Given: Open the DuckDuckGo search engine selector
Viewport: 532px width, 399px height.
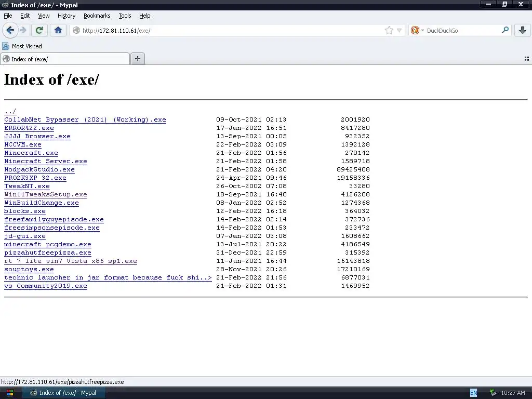Looking at the screenshot, I should coord(417,31).
